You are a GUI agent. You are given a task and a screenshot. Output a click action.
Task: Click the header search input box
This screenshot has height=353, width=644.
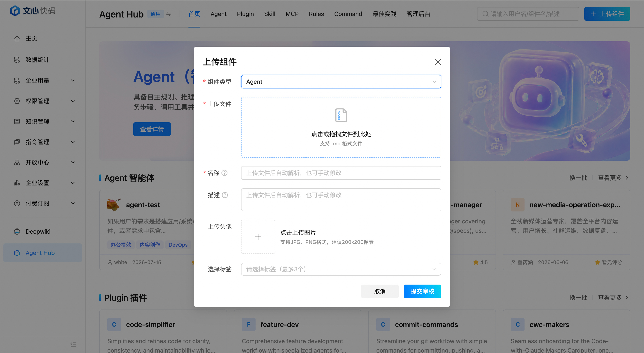528,14
